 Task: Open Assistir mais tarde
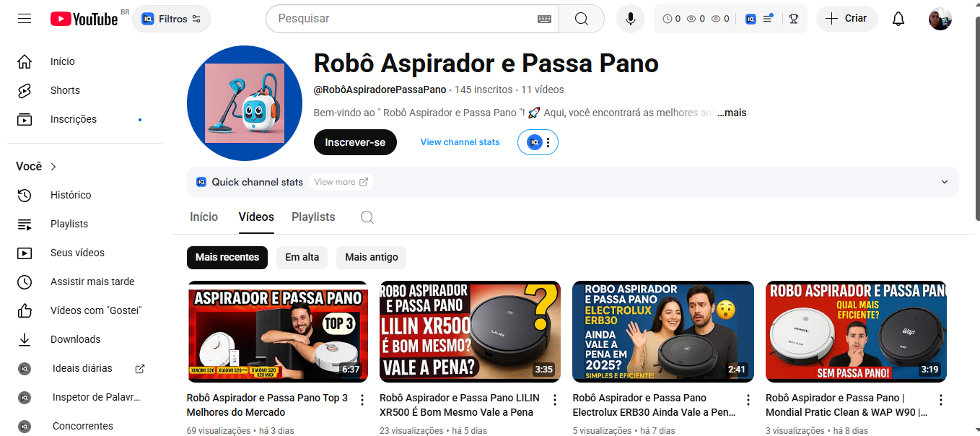(x=85, y=282)
